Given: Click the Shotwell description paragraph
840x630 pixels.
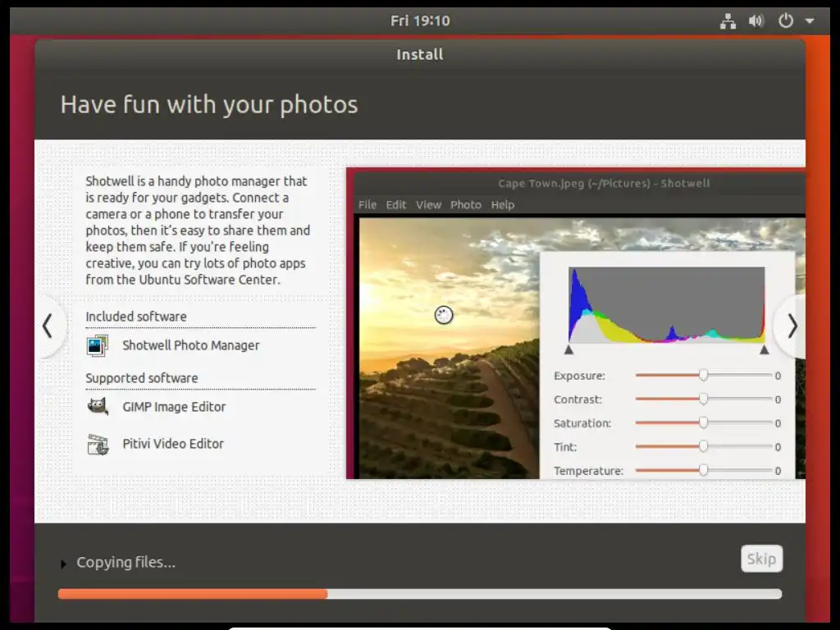Looking at the screenshot, I should tap(198, 231).
